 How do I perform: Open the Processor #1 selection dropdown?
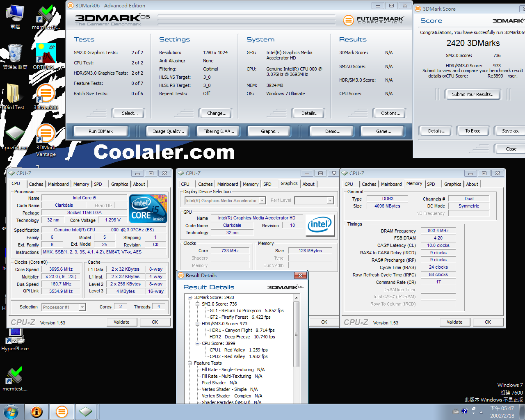pos(82,307)
